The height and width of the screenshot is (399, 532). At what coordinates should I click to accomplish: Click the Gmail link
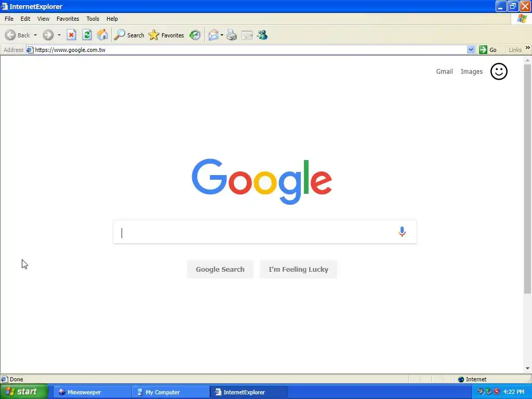click(445, 72)
